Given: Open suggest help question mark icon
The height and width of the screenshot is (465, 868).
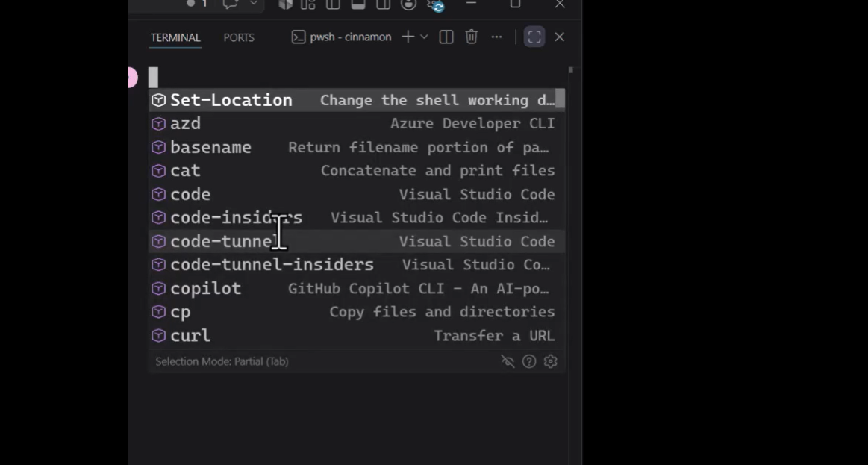Looking at the screenshot, I should pyautogui.click(x=529, y=361).
